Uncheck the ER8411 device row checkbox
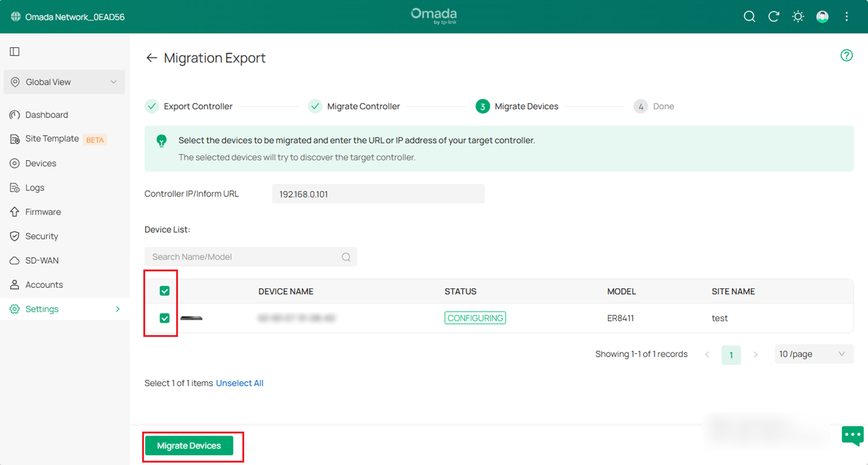The width and height of the screenshot is (868, 465). tap(165, 318)
